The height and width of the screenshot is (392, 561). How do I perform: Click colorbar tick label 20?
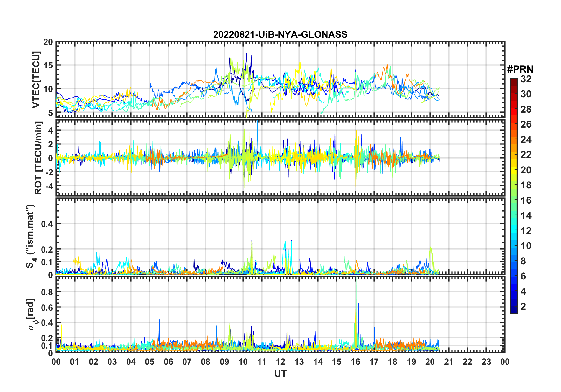526,170
